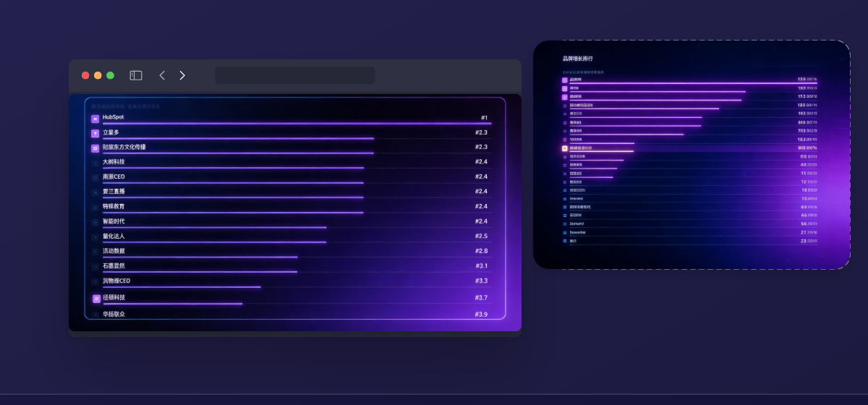Click the #2.5 rank value

(x=481, y=236)
